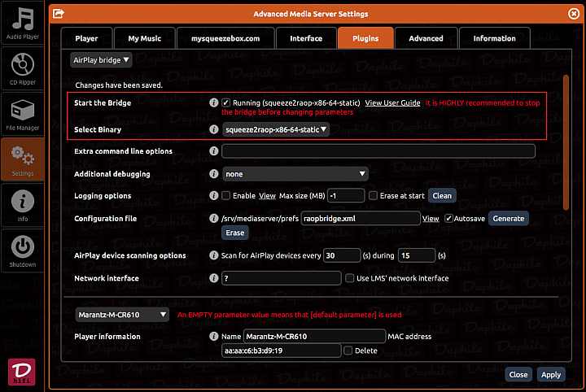The height and width of the screenshot is (392, 586).
Task: Click the Daphile hifi logo
Action: click(22, 372)
